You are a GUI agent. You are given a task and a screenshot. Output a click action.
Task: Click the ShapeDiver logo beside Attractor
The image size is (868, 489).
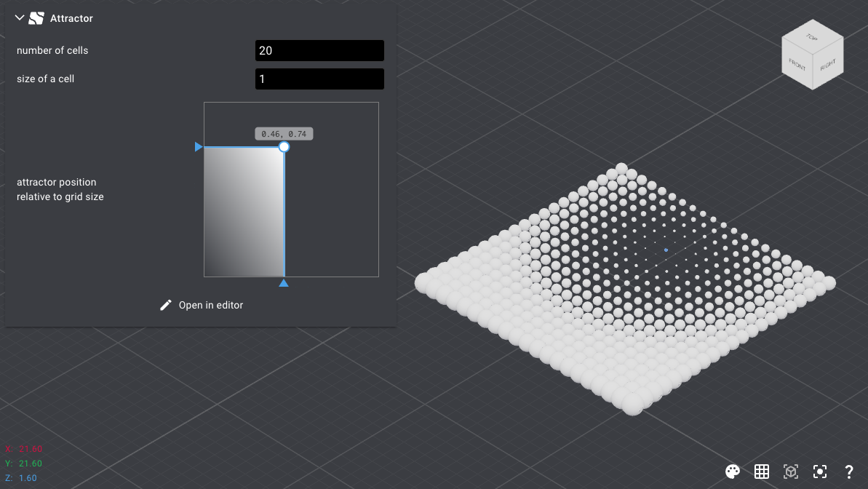[36, 18]
